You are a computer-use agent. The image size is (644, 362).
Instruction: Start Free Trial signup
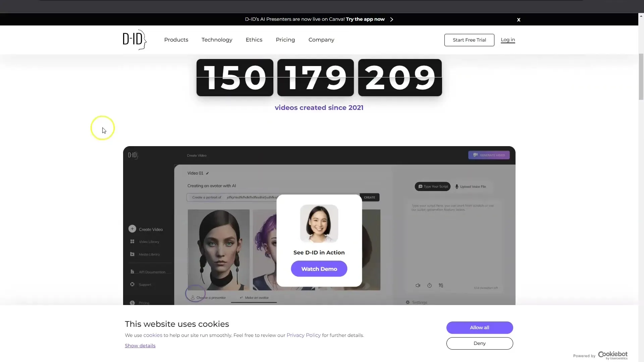470,40
